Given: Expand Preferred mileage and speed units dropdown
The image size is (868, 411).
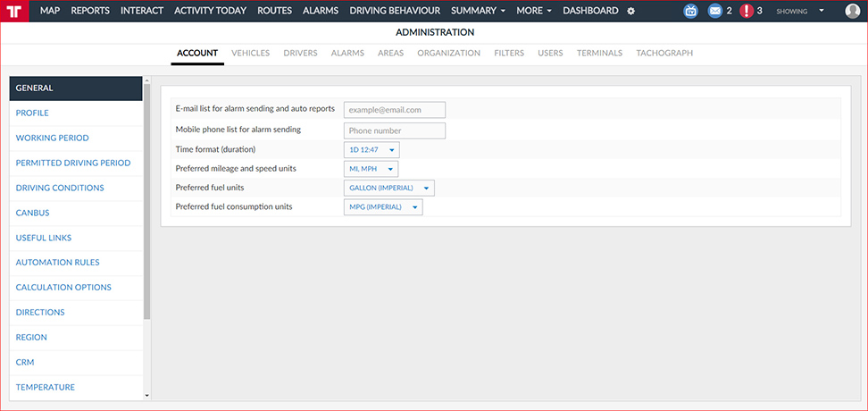Looking at the screenshot, I should (x=371, y=169).
